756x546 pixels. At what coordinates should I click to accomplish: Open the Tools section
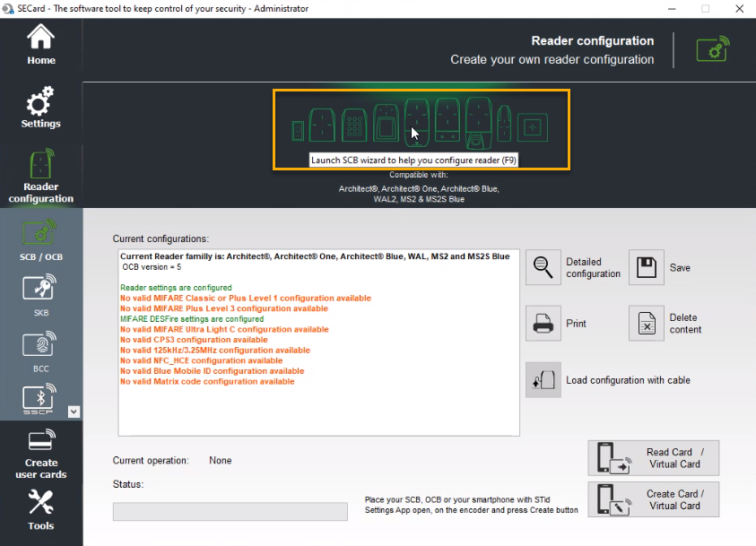(40, 509)
